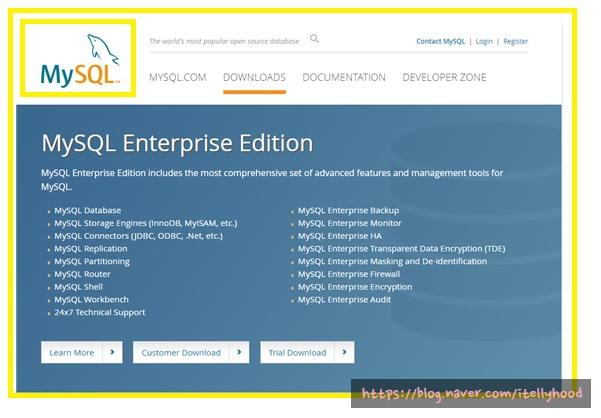Click the arrow on Trial Download button

[x=344, y=352]
